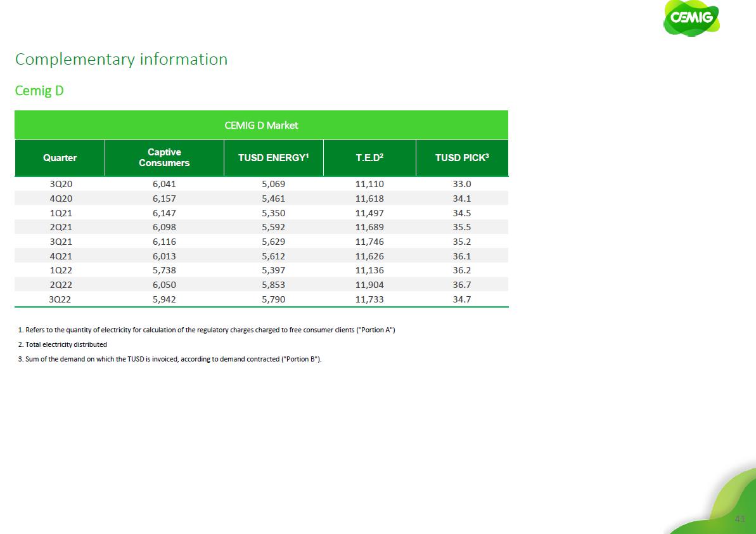Select the Total electricity distributed footnote
The height and width of the screenshot is (534, 756).
tap(63, 344)
